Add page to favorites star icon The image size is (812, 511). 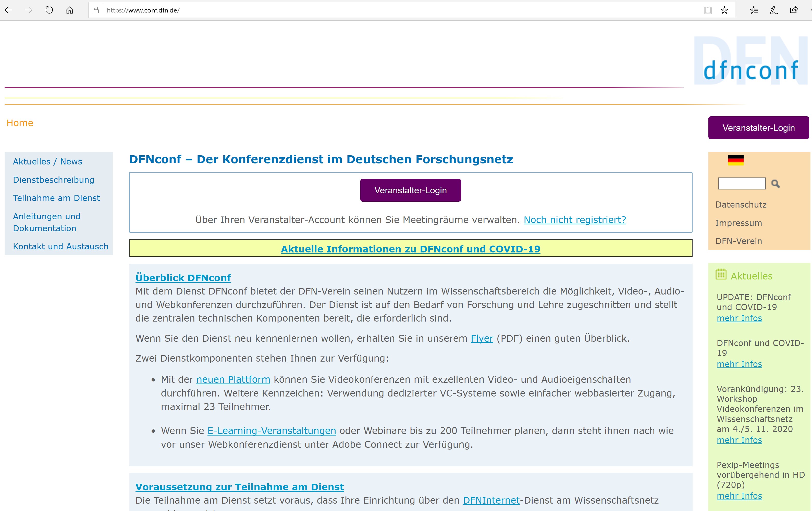[x=724, y=10]
